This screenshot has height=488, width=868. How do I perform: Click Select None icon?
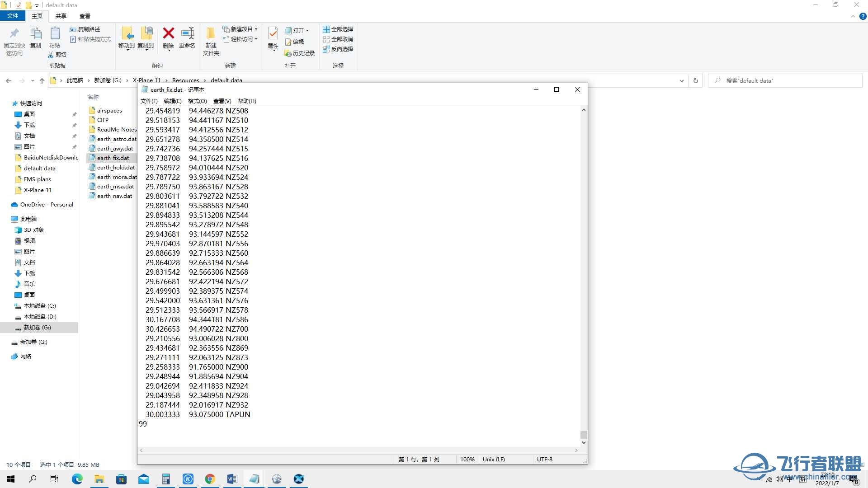click(326, 39)
